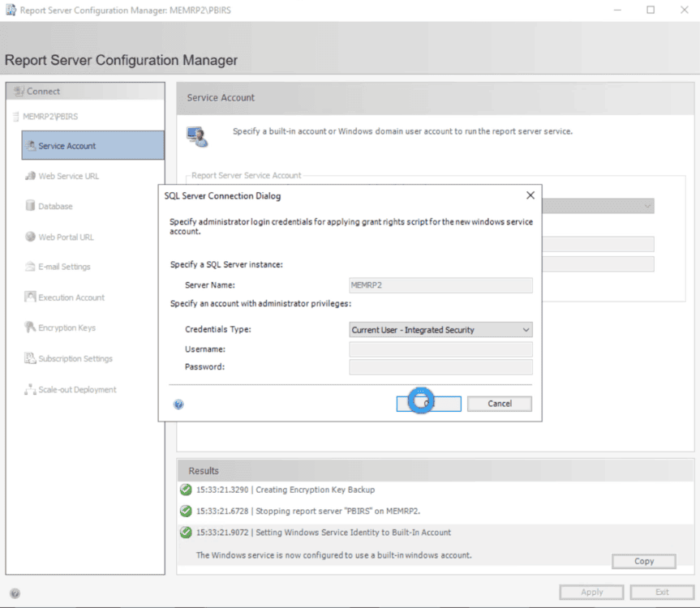Select the MEMRP2\PBIRS server node

click(50, 117)
